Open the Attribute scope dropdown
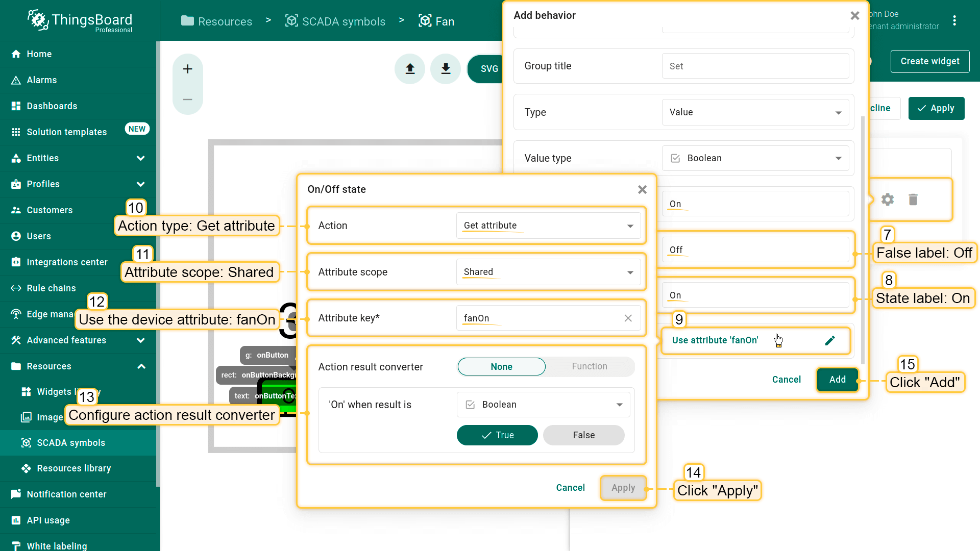980x551 pixels. 548,272
